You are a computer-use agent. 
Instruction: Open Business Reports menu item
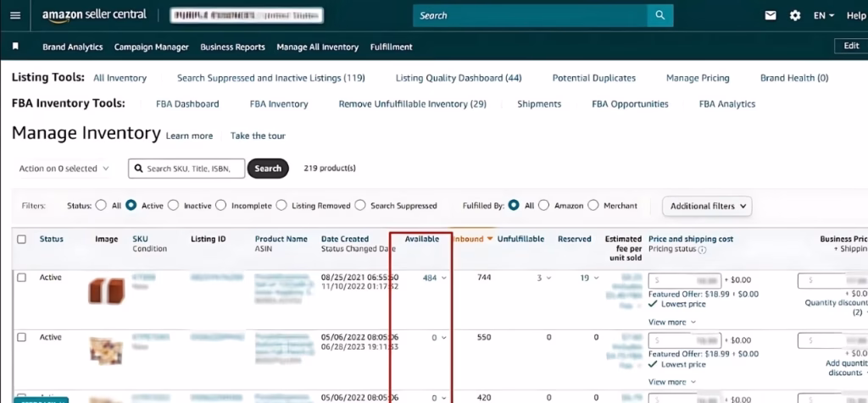coord(232,47)
